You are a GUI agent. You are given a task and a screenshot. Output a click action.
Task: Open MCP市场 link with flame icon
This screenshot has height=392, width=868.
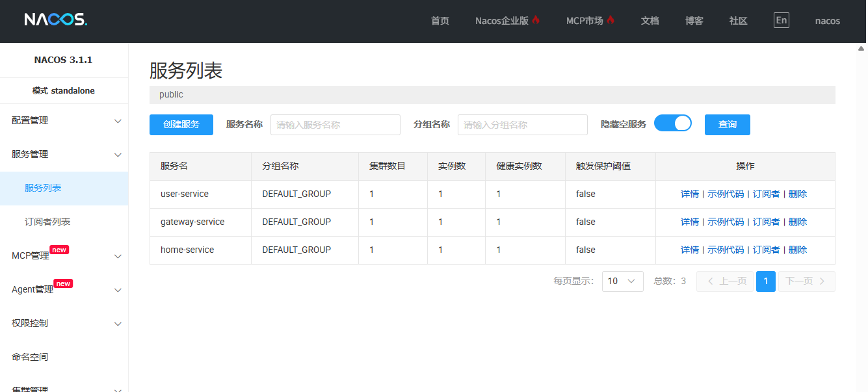590,21
